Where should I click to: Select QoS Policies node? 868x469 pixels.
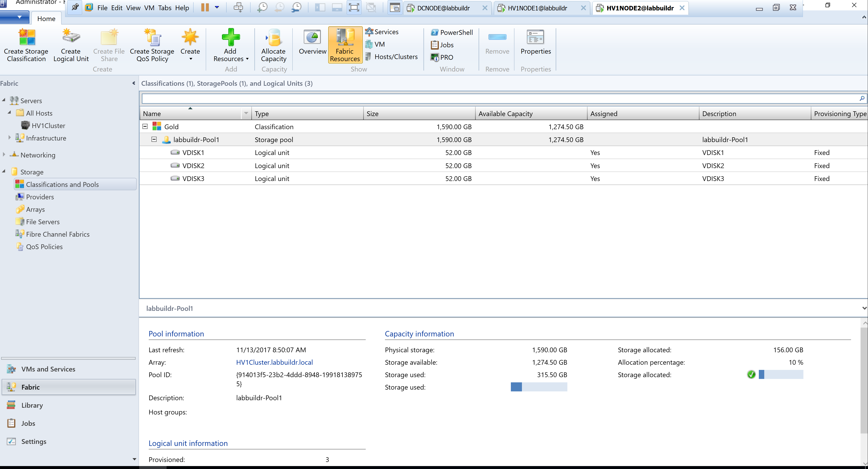point(39,246)
